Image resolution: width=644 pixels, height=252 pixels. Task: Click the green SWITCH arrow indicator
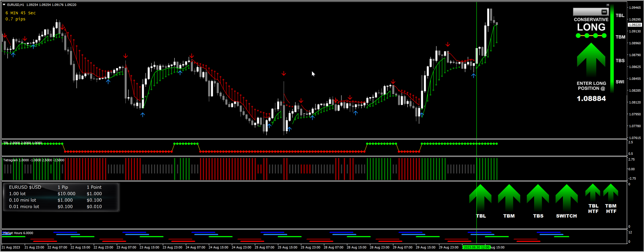(566, 197)
